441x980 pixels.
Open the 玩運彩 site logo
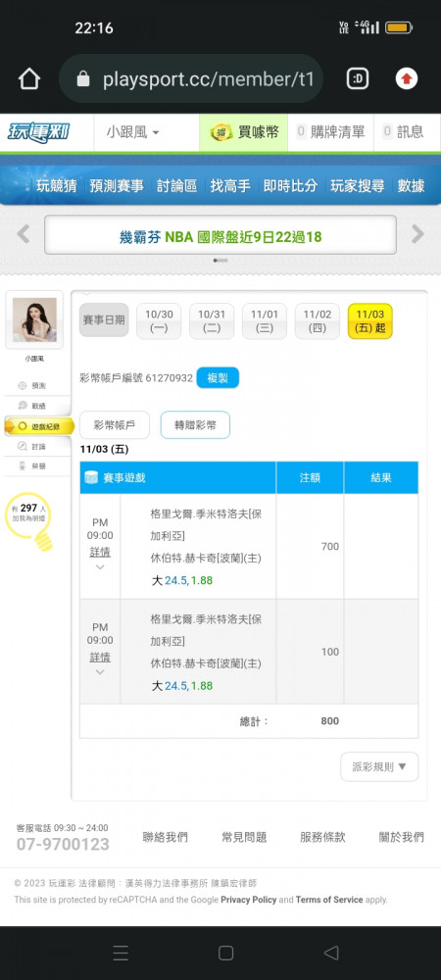(x=39, y=132)
